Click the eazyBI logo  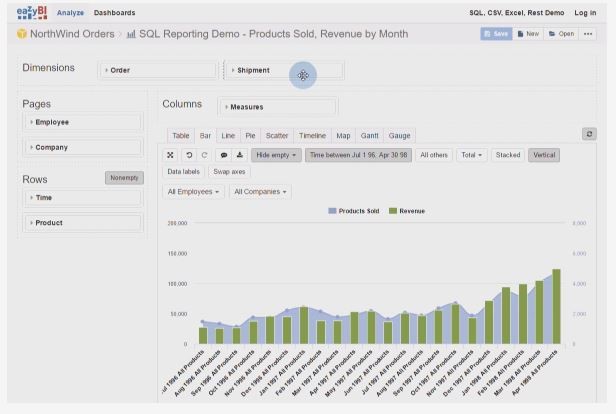32,12
